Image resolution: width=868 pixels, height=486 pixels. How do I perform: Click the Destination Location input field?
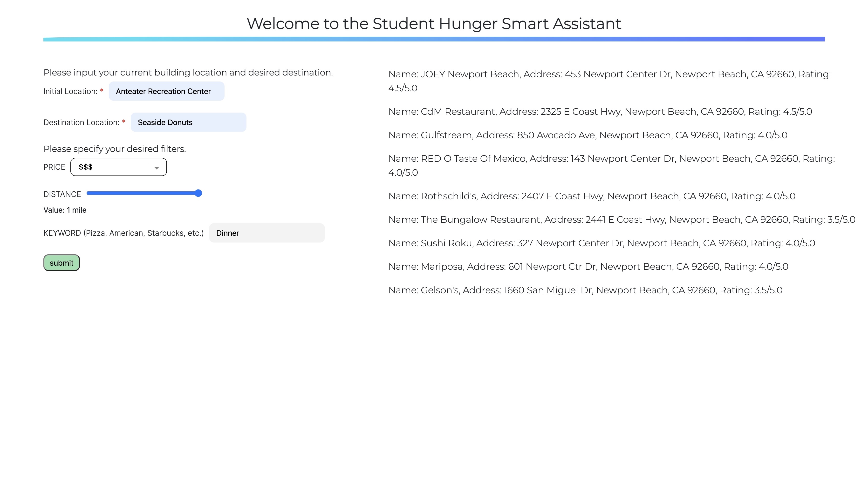pyautogui.click(x=188, y=122)
